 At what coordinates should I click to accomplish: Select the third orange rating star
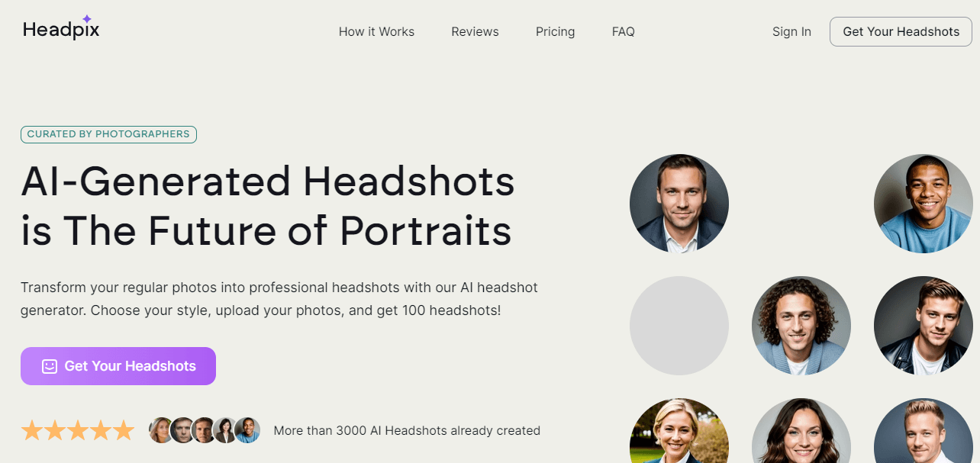point(77,430)
